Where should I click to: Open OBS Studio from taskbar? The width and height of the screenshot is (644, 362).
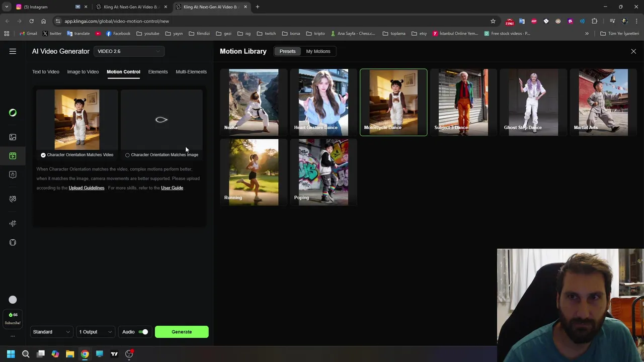point(129,354)
